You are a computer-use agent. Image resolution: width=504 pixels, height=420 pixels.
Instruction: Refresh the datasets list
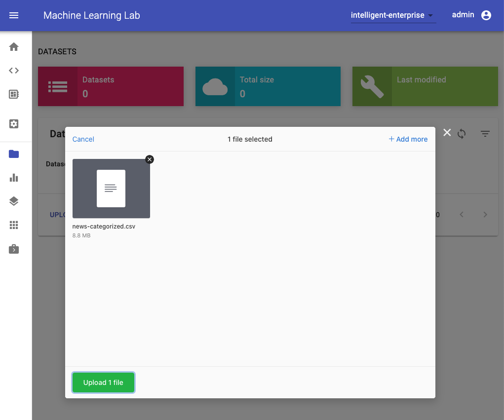tap(462, 134)
